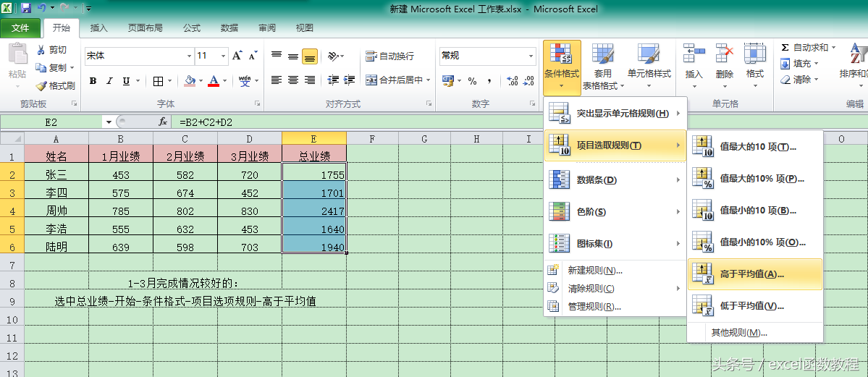Click the decrease decimal icon
868x377 pixels.
[x=528, y=81]
